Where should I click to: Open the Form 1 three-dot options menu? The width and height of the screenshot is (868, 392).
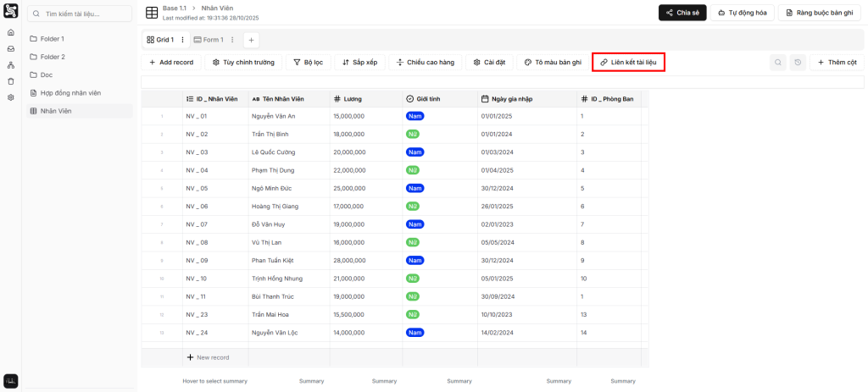click(232, 40)
